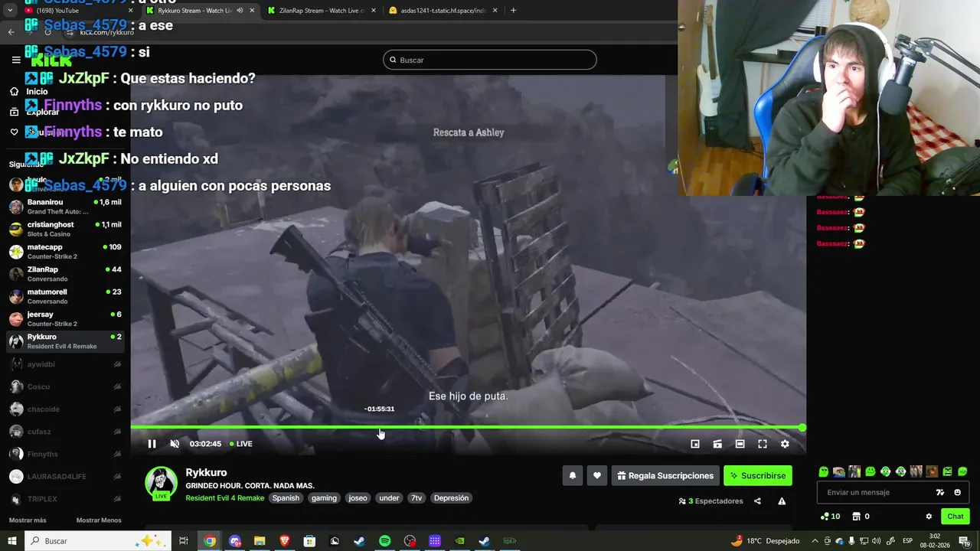Click the green Suscribirse button
The width and height of the screenshot is (980, 551).
coord(758,476)
